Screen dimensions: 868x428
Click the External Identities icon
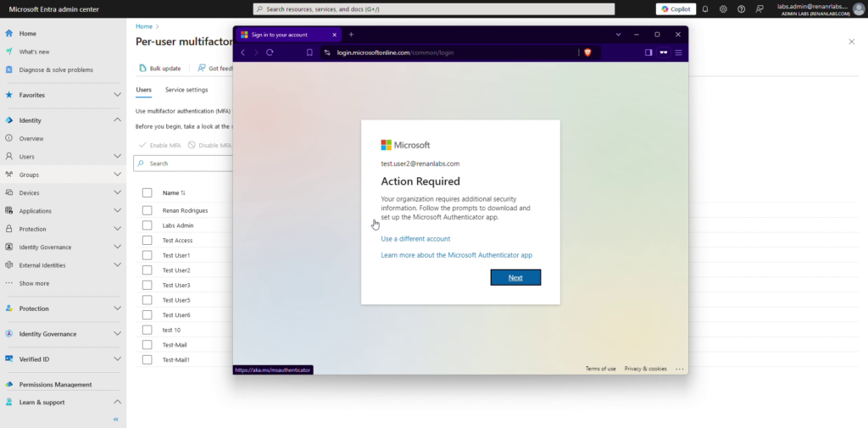8,265
